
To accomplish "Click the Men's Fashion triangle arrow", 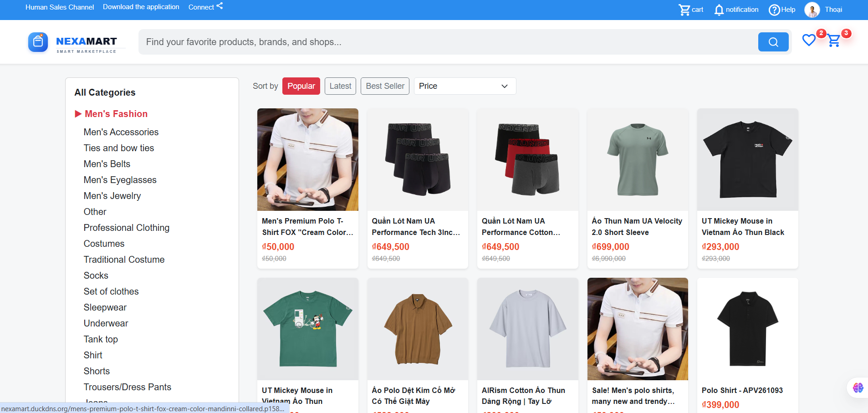I will (78, 114).
